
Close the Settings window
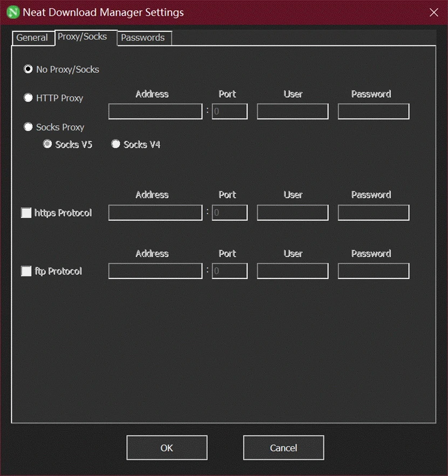(434, 12)
